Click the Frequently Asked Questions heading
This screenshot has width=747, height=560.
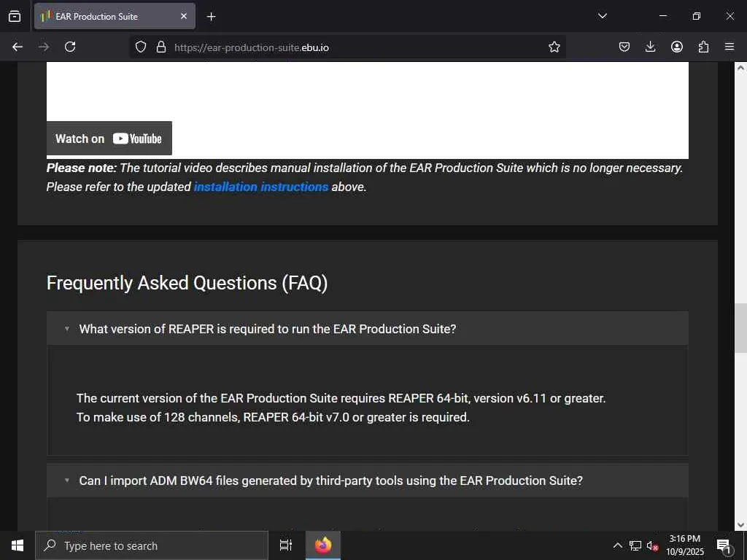click(187, 283)
